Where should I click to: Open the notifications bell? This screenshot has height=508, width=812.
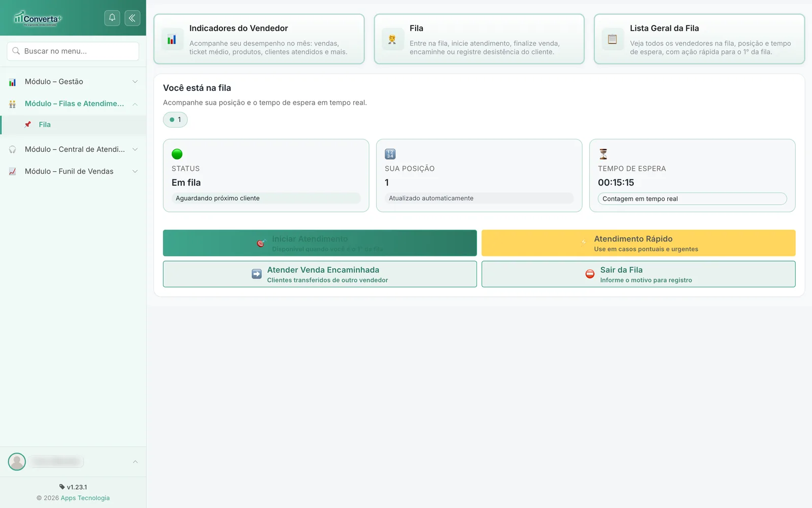(x=112, y=18)
